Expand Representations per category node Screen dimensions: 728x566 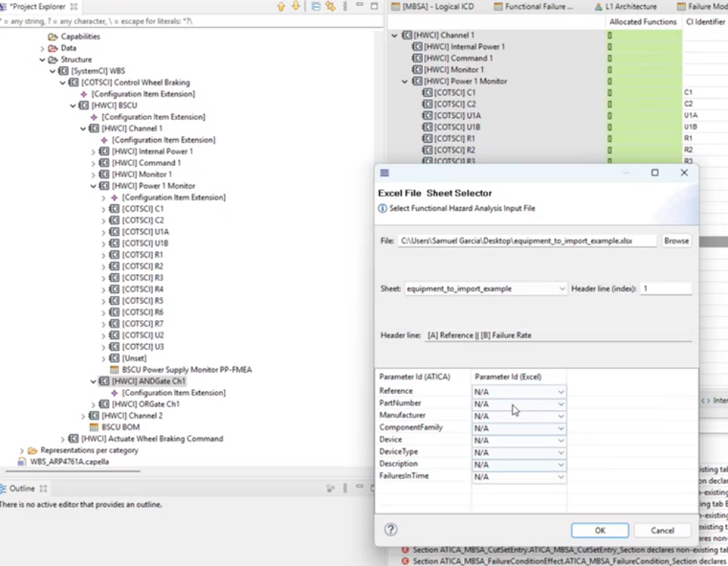pyautogui.click(x=22, y=450)
